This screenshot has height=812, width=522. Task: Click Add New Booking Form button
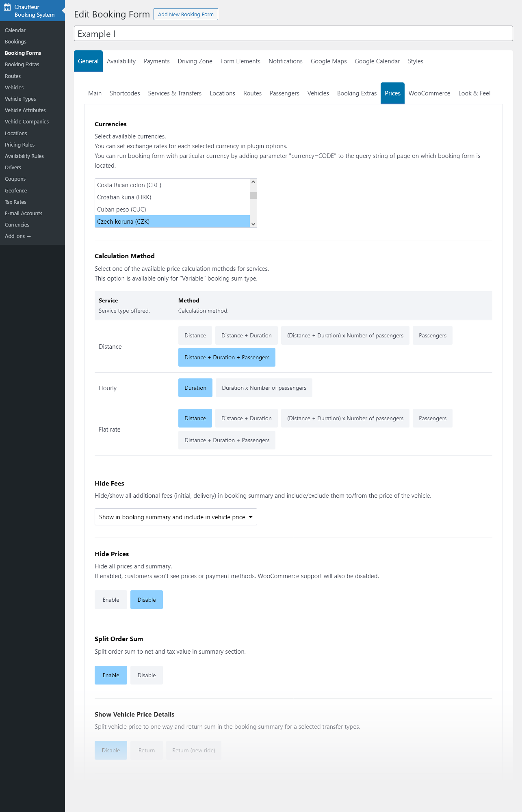tap(186, 14)
